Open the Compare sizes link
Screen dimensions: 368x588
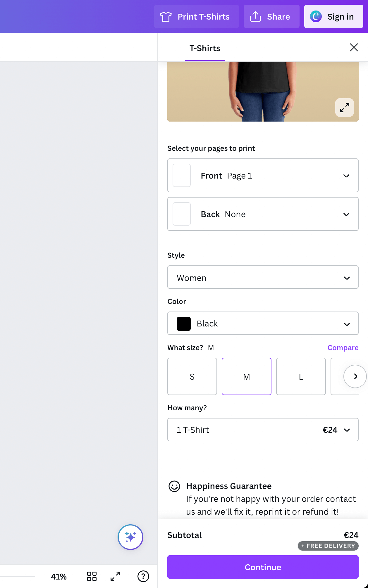coord(343,347)
